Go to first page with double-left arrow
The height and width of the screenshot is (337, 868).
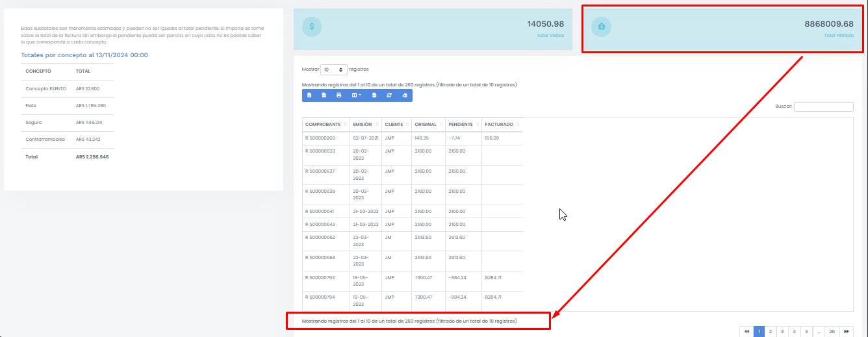click(747, 331)
